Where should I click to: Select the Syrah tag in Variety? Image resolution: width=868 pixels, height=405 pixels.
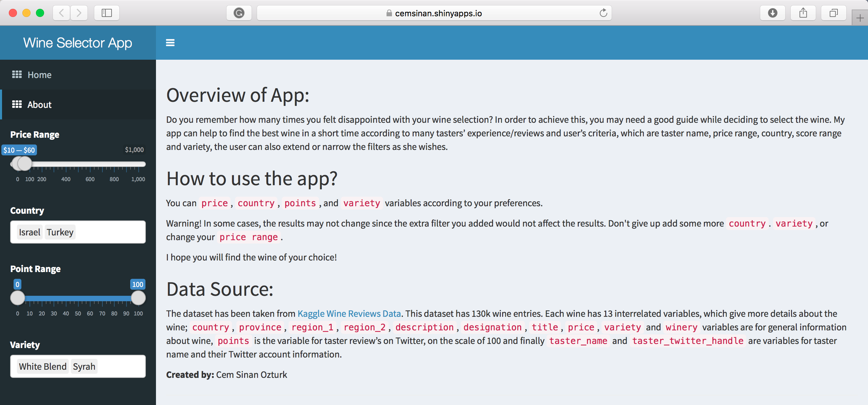pyautogui.click(x=84, y=366)
